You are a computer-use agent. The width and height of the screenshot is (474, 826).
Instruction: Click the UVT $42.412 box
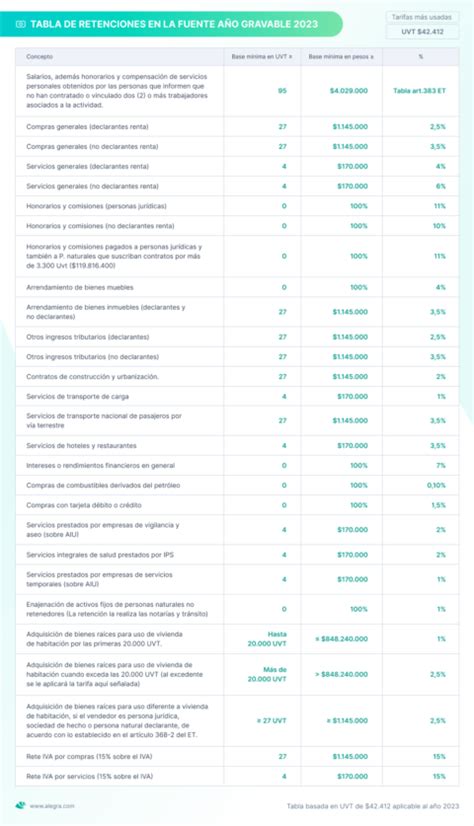[x=422, y=32]
